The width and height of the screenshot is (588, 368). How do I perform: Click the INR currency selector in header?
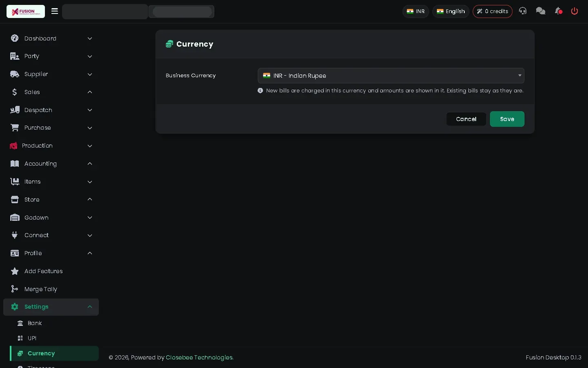(x=416, y=11)
